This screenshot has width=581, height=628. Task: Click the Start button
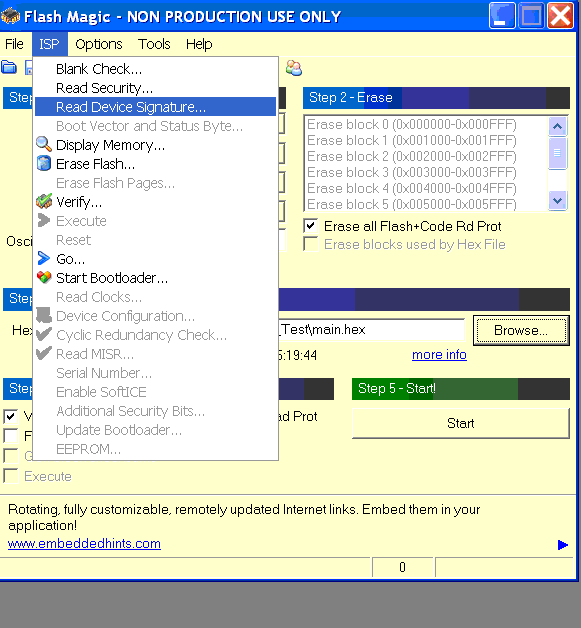(460, 423)
